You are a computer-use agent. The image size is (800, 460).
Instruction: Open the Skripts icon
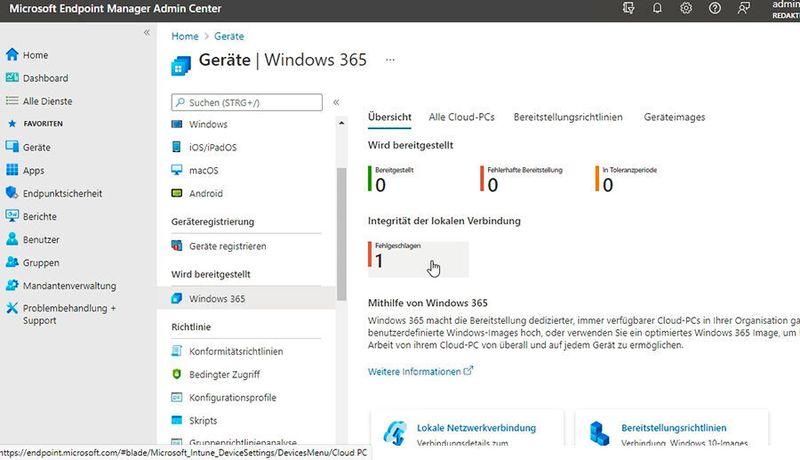pyautogui.click(x=177, y=420)
